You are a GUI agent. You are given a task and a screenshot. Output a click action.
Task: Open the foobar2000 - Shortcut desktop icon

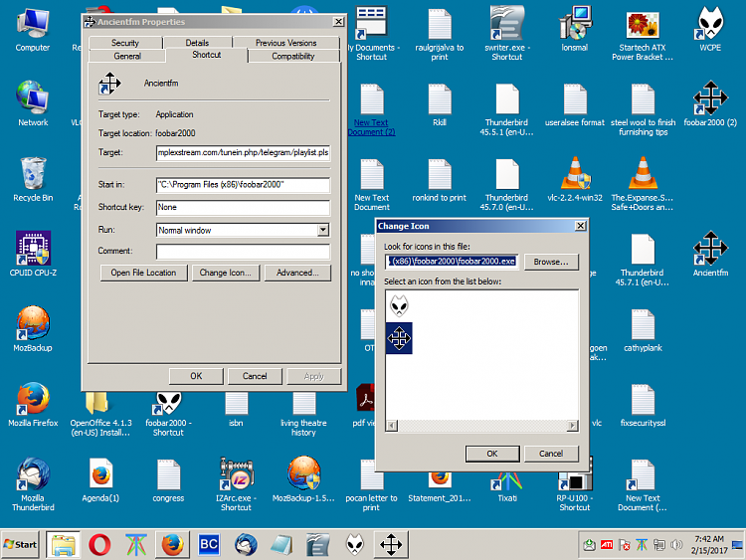point(168,413)
